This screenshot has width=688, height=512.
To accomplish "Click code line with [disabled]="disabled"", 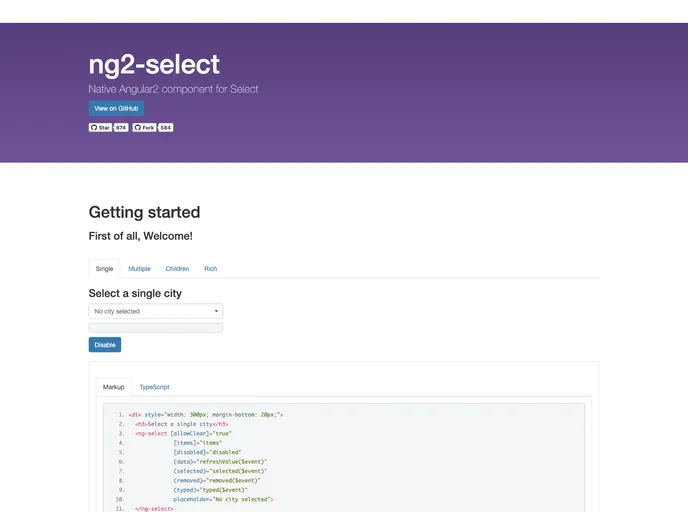I will pos(207,452).
